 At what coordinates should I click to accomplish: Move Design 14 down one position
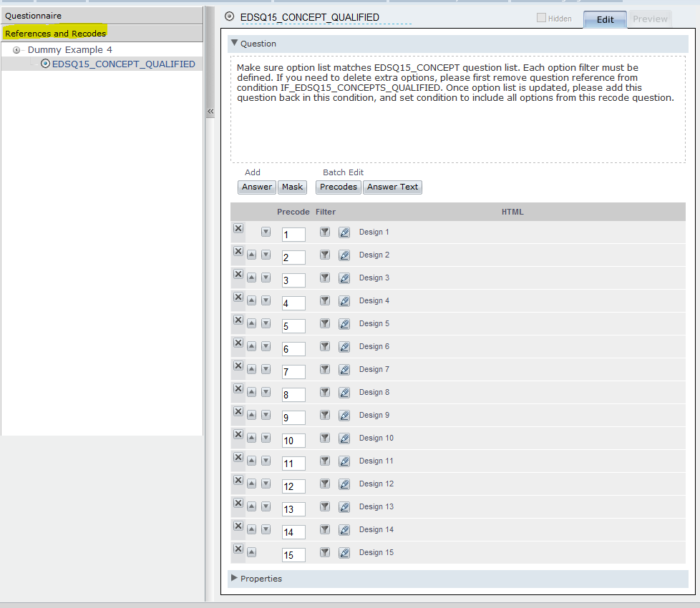(266, 529)
